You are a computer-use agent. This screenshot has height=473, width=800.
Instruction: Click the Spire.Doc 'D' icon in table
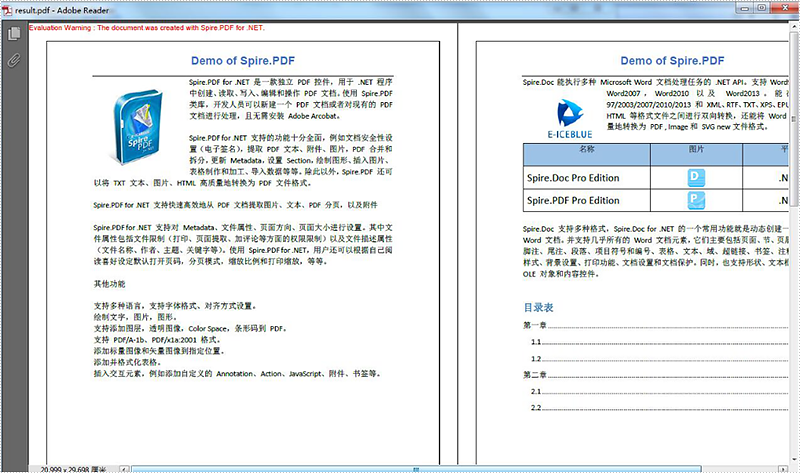pyautogui.click(x=696, y=178)
